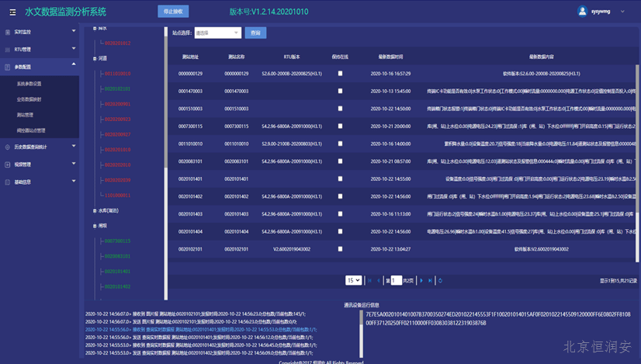
Task: Open the page size 15 dropdown
Action: pos(354,280)
